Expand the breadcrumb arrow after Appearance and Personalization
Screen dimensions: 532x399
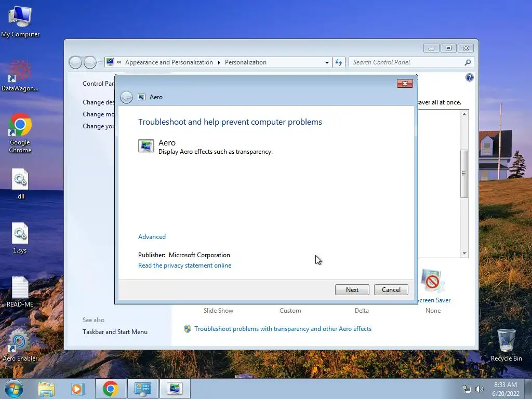point(219,62)
